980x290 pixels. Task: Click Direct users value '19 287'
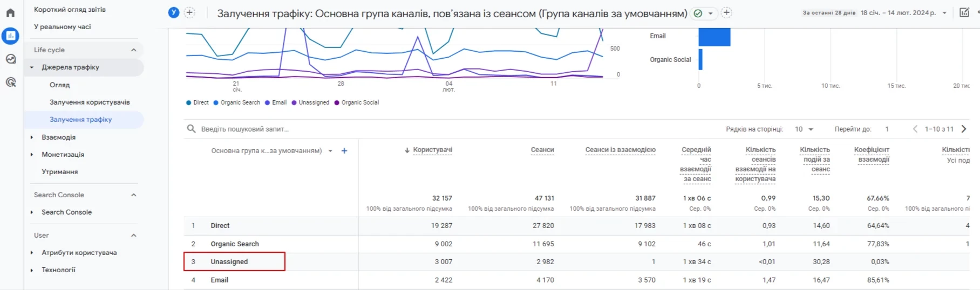[441, 226]
